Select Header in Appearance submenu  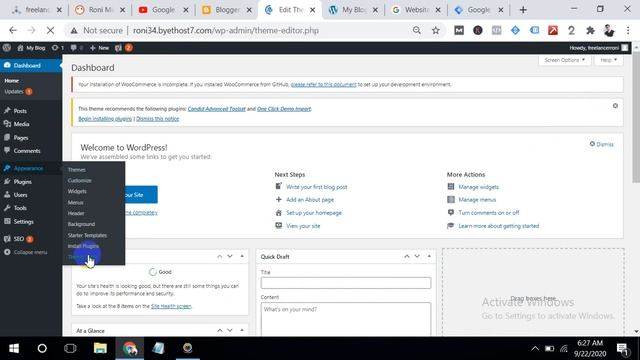point(76,213)
